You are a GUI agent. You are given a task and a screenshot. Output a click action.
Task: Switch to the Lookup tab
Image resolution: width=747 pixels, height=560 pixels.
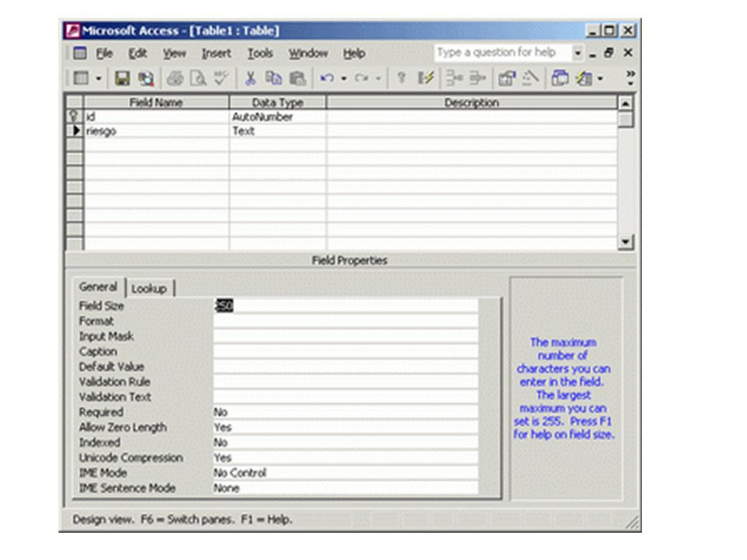149,289
